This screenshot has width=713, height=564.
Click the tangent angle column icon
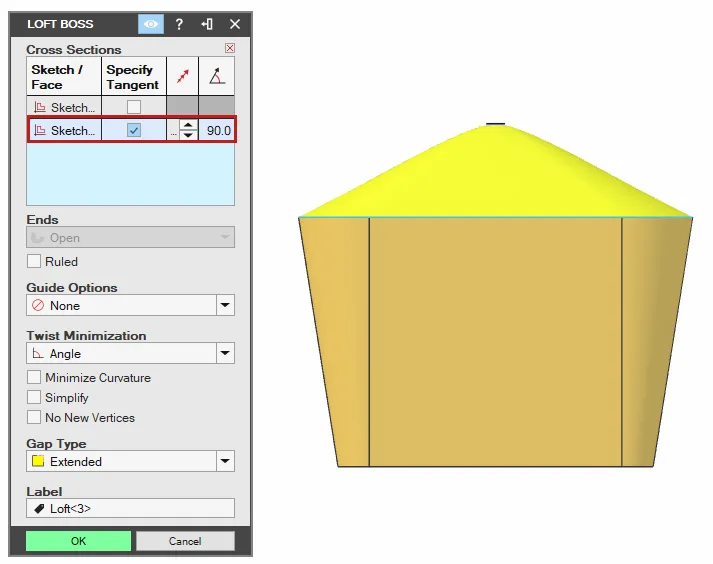point(216,76)
